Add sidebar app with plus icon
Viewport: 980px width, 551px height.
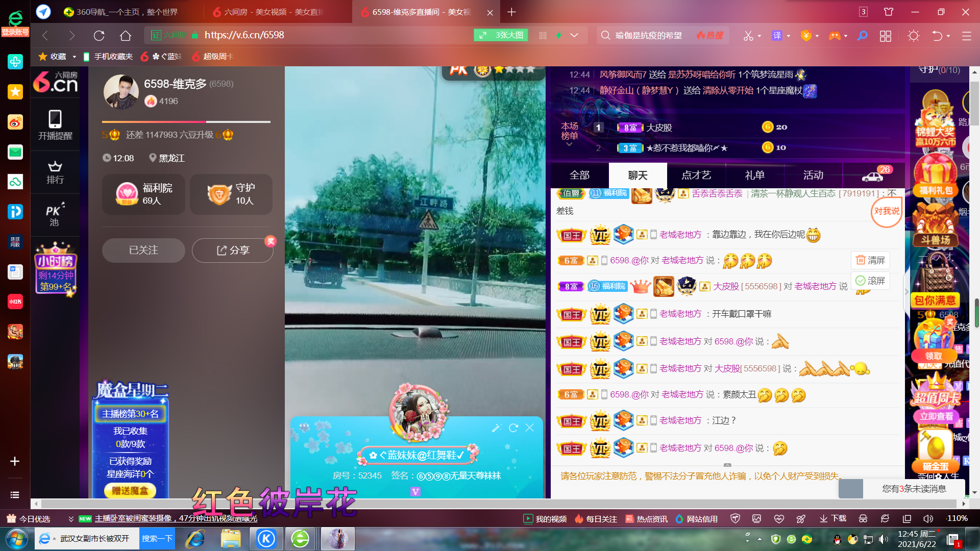point(15,461)
